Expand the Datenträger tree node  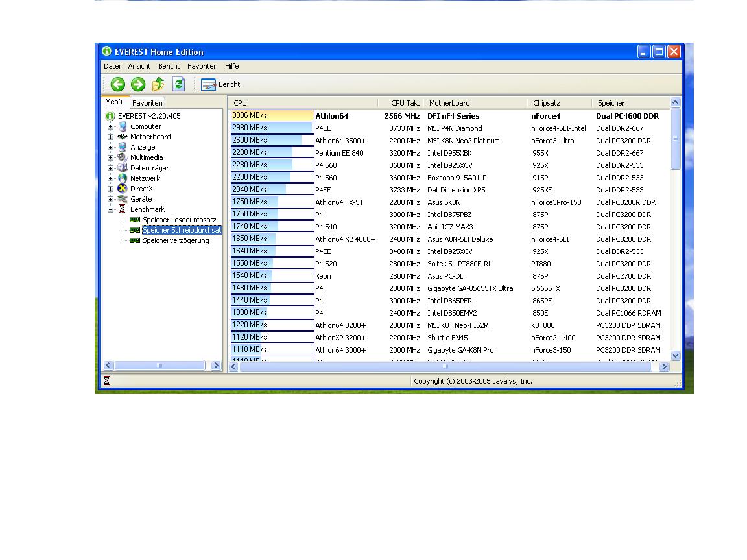110,168
